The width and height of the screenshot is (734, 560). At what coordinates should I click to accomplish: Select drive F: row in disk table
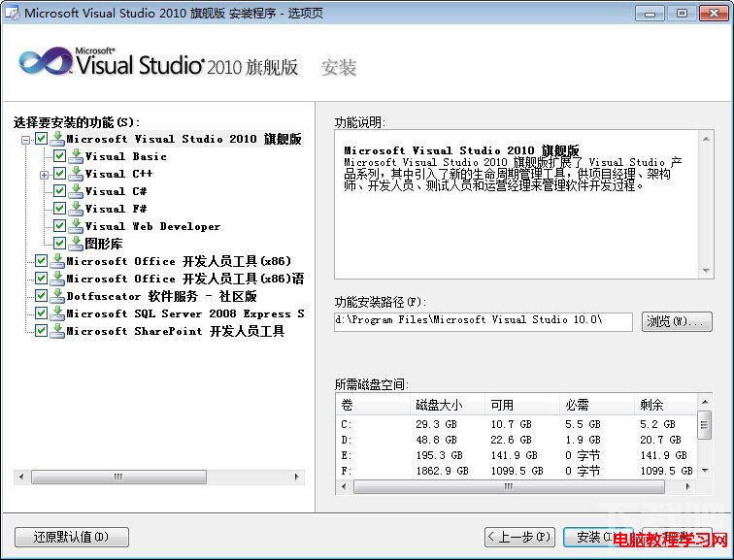(517, 471)
